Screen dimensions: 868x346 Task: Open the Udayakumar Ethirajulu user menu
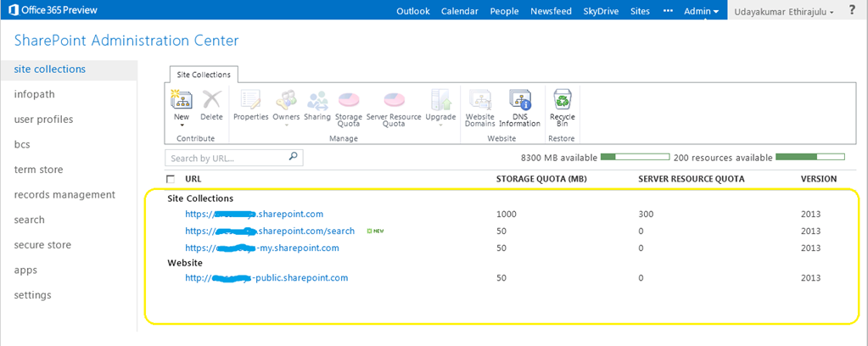point(784,12)
